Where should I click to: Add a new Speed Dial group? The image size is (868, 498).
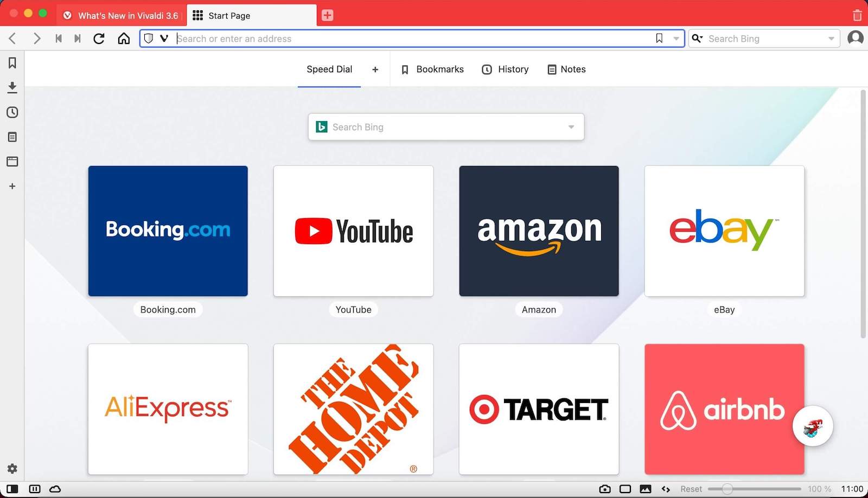(375, 69)
